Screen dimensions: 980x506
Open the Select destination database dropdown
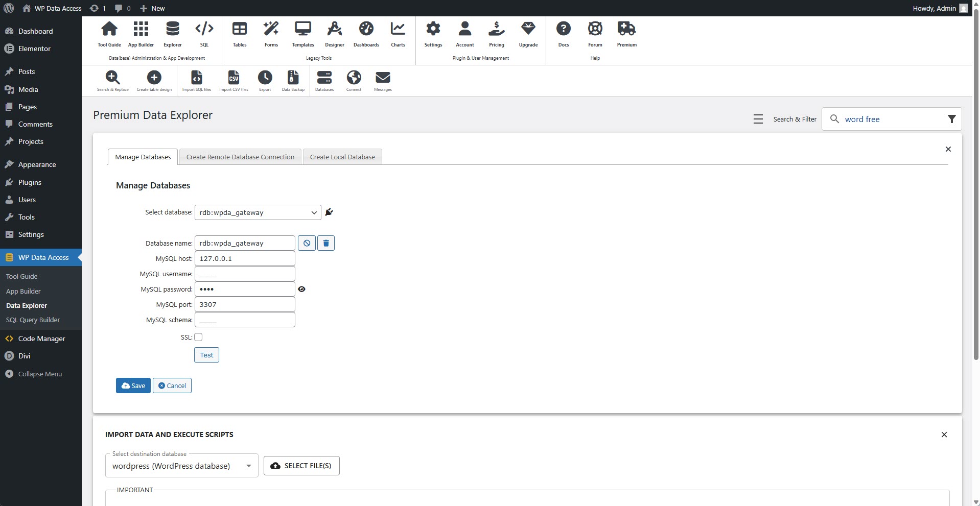coord(181,466)
